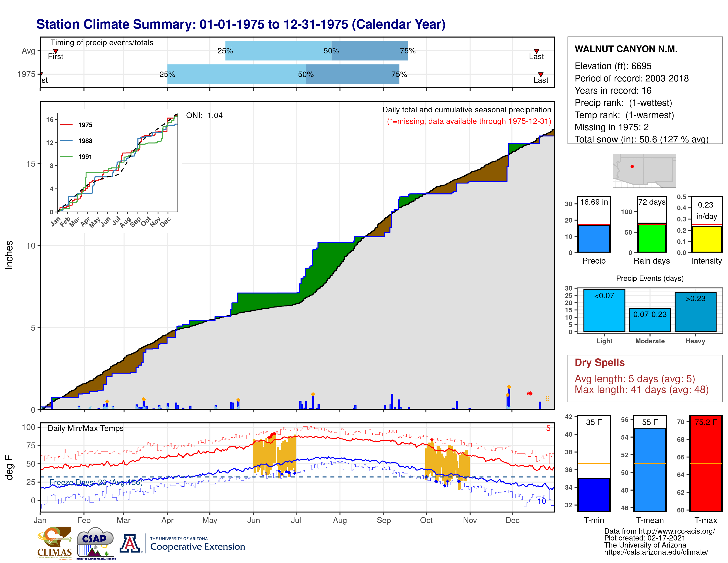The height and width of the screenshot is (563, 728).
Task: Click the Freeze Days label on temperature chart
Action: click(96, 483)
